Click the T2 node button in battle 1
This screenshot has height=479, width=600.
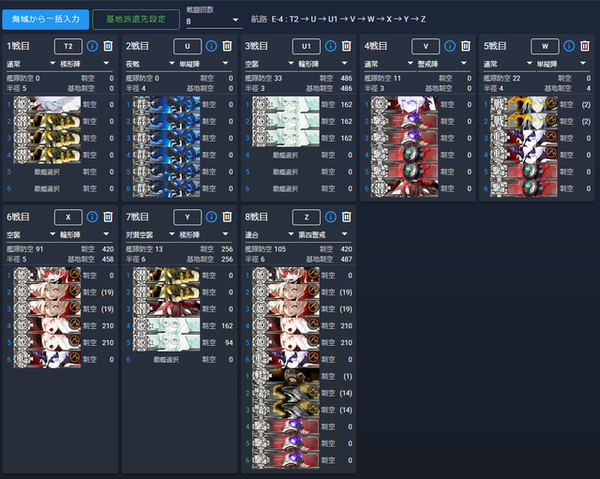(x=68, y=46)
